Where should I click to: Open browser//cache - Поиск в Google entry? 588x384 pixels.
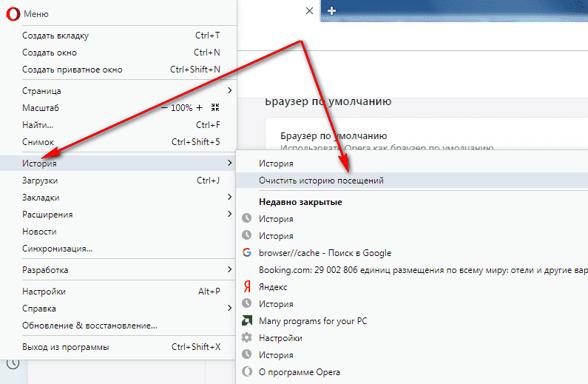pyautogui.click(x=412, y=253)
